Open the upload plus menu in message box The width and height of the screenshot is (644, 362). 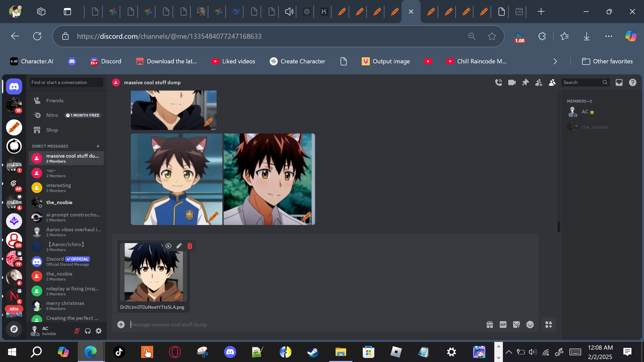click(121, 325)
